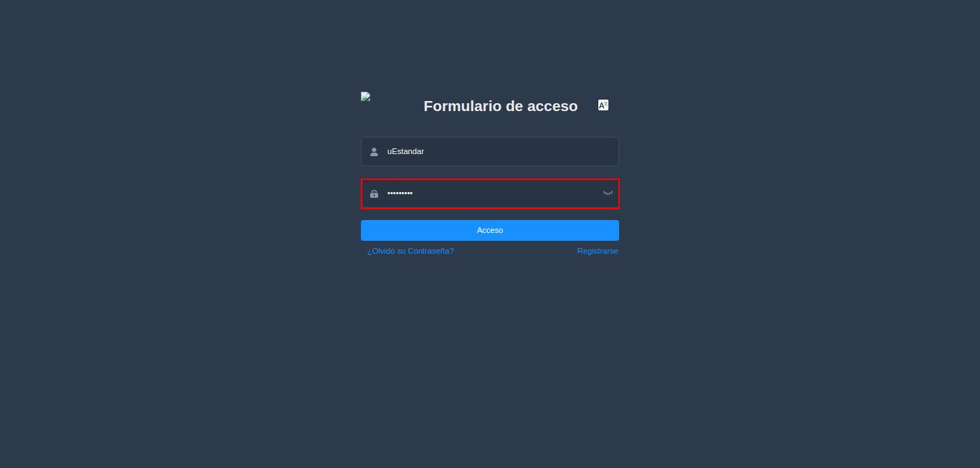Image resolution: width=980 pixels, height=468 pixels.
Task: Click the blue Acceso login button
Action: point(490,230)
